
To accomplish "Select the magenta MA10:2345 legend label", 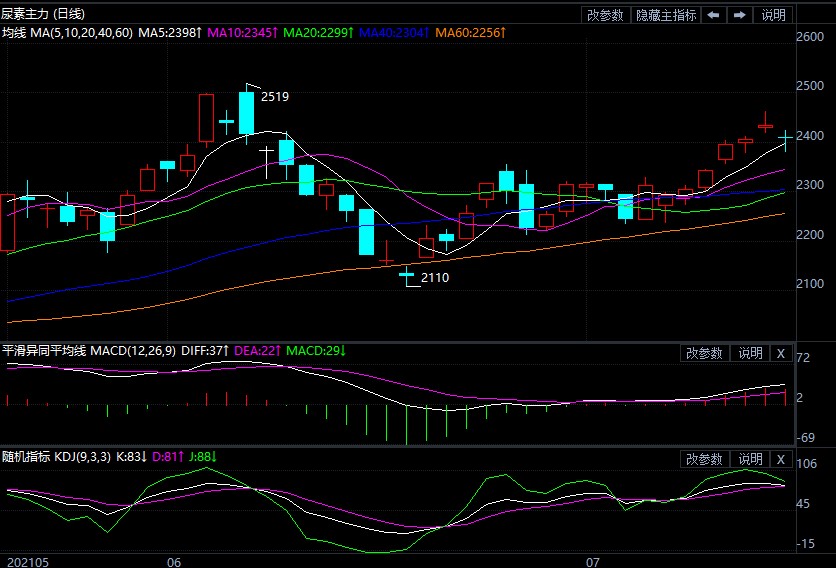I will (242, 34).
